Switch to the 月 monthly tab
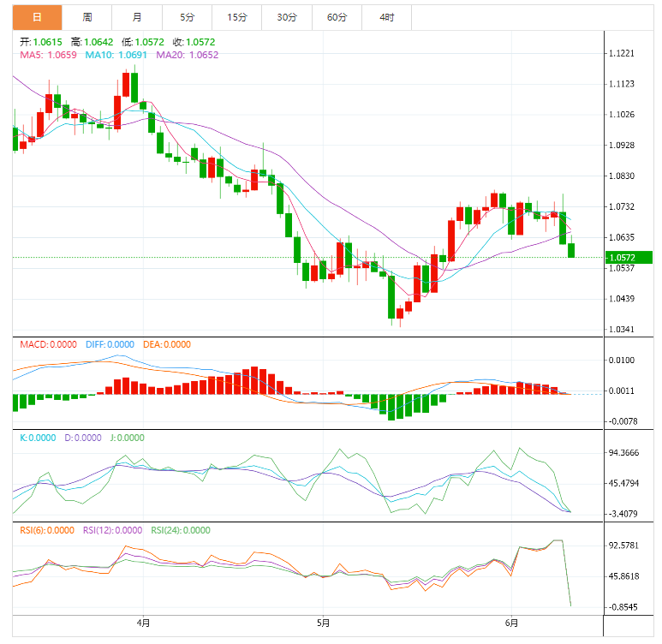 point(137,17)
